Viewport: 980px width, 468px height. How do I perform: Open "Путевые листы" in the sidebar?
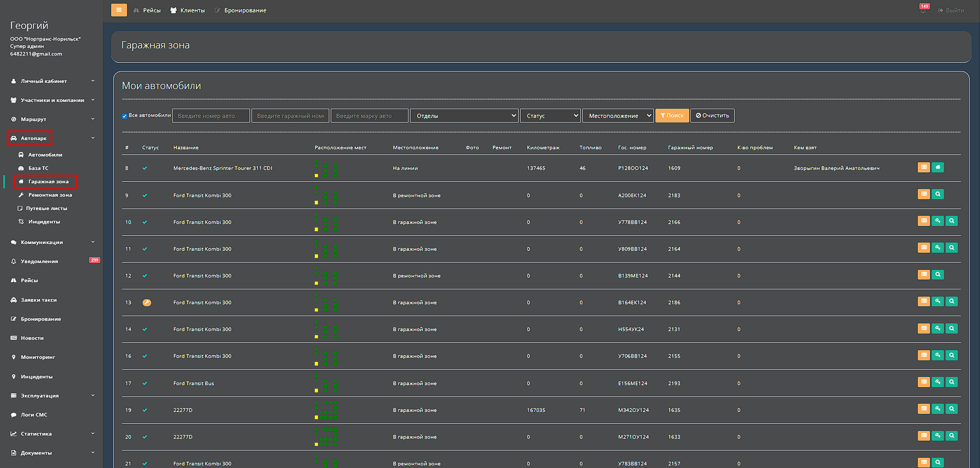[46, 209]
